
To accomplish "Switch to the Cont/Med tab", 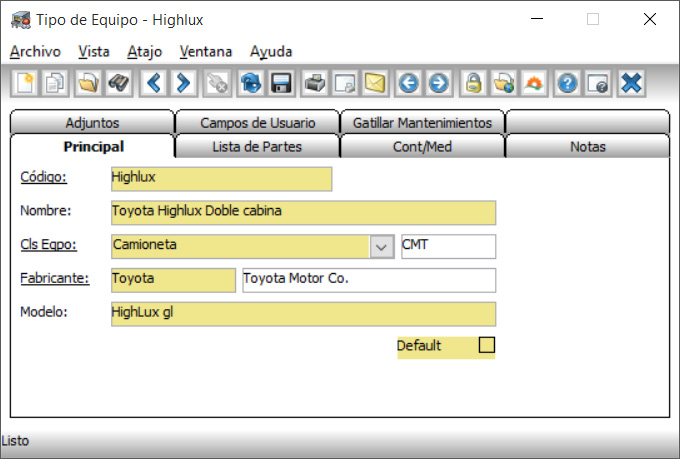I will tap(422, 147).
